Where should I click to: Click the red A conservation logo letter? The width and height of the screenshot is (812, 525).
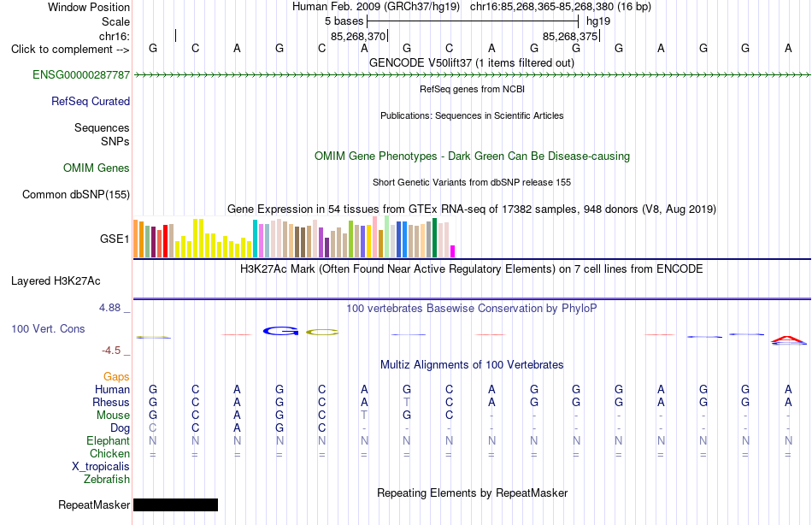click(x=788, y=339)
